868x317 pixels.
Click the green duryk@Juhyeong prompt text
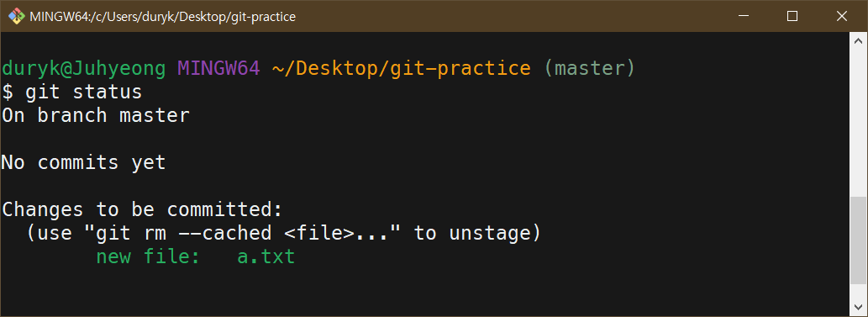pyautogui.click(x=83, y=69)
